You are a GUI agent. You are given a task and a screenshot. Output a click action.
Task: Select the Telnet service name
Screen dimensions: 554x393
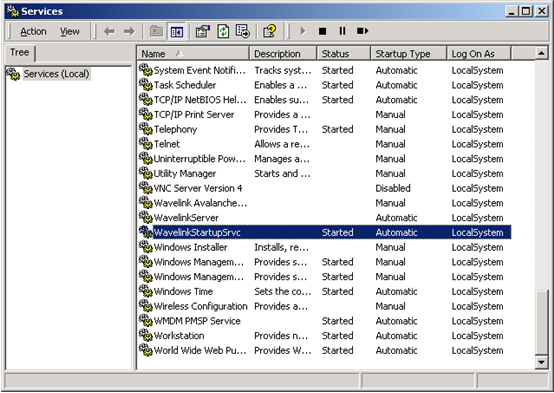167,144
